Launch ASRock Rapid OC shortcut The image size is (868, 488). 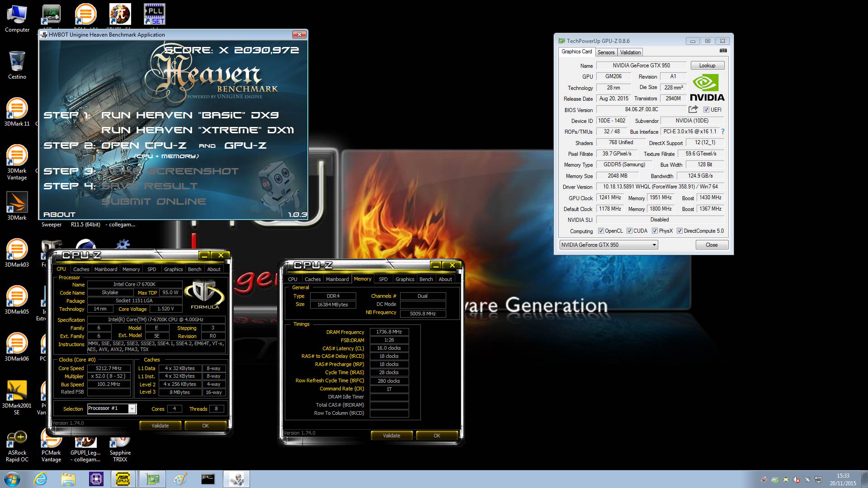coord(17,446)
